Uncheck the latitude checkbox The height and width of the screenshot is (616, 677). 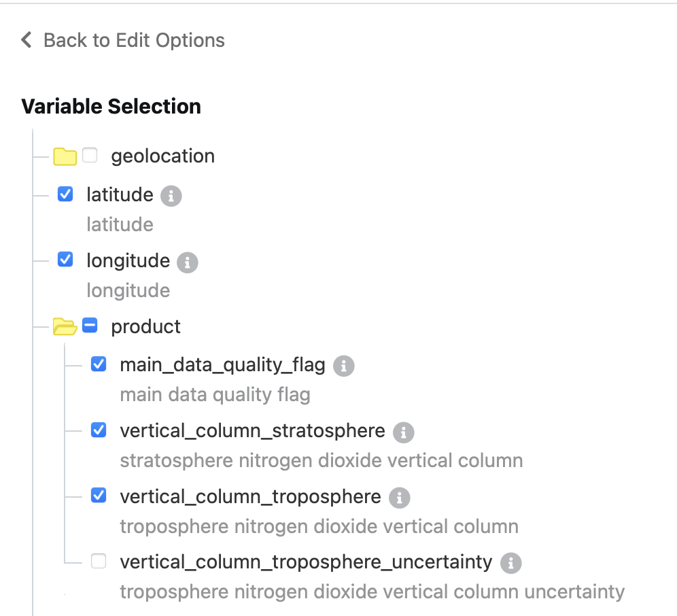click(65, 195)
